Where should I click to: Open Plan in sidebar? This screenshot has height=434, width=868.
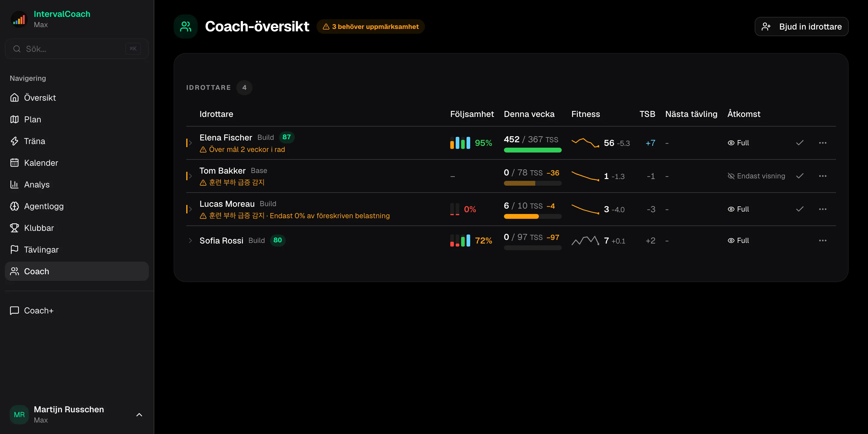77,119
